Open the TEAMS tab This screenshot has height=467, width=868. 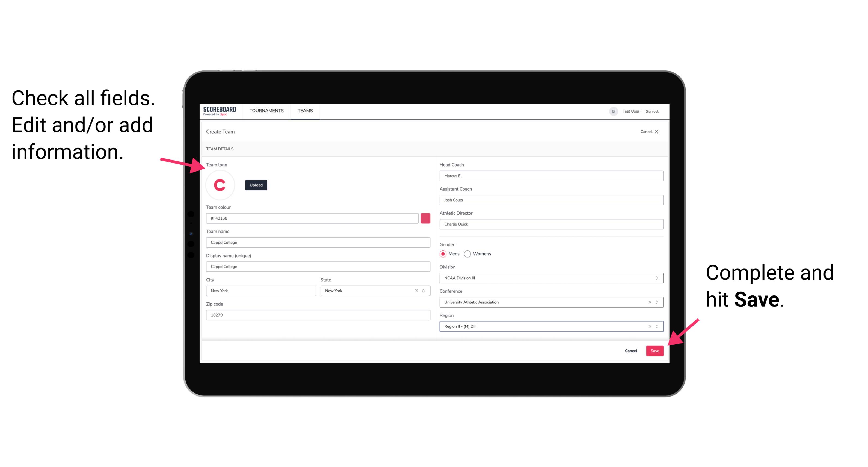(305, 111)
